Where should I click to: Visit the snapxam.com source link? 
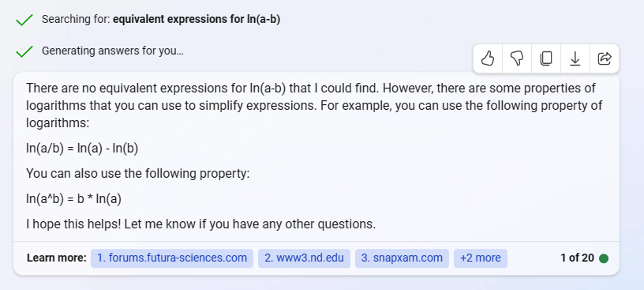402,258
